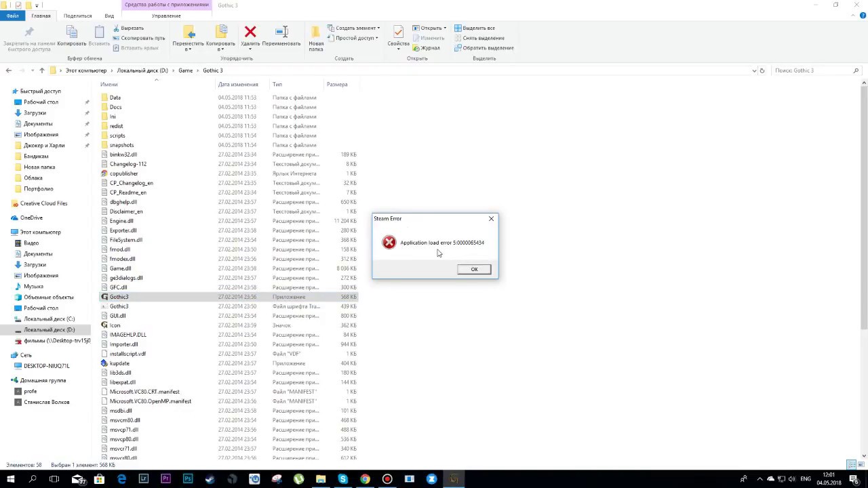Select the Облака folder in sidebar
Viewport: 868px width, 488px height.
33,178
